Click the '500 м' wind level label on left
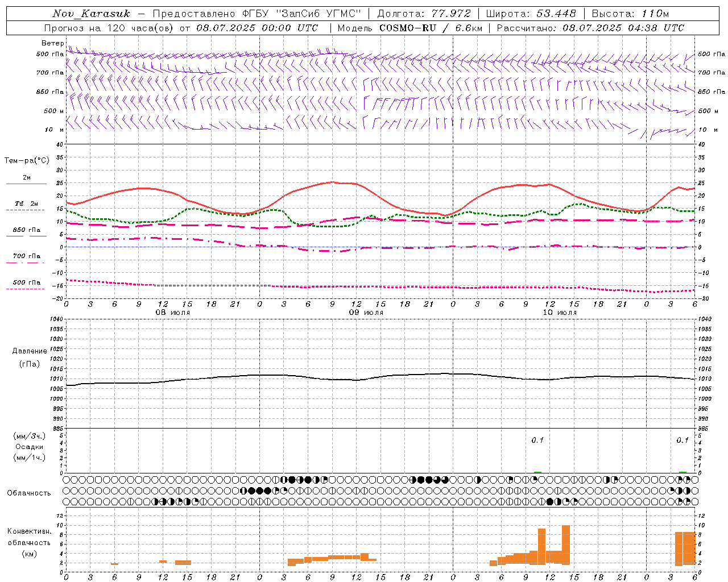Screen dimensions: 728x582 [x=54, y=111]
